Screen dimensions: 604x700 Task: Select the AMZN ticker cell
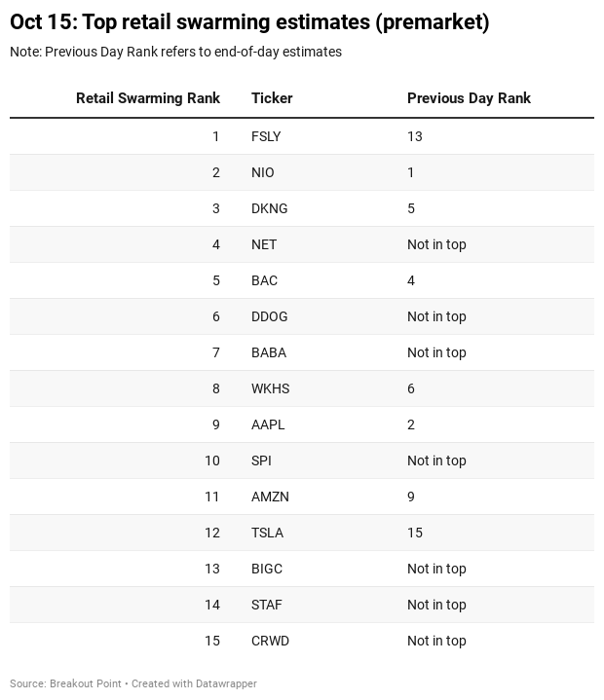pos(270,497)
